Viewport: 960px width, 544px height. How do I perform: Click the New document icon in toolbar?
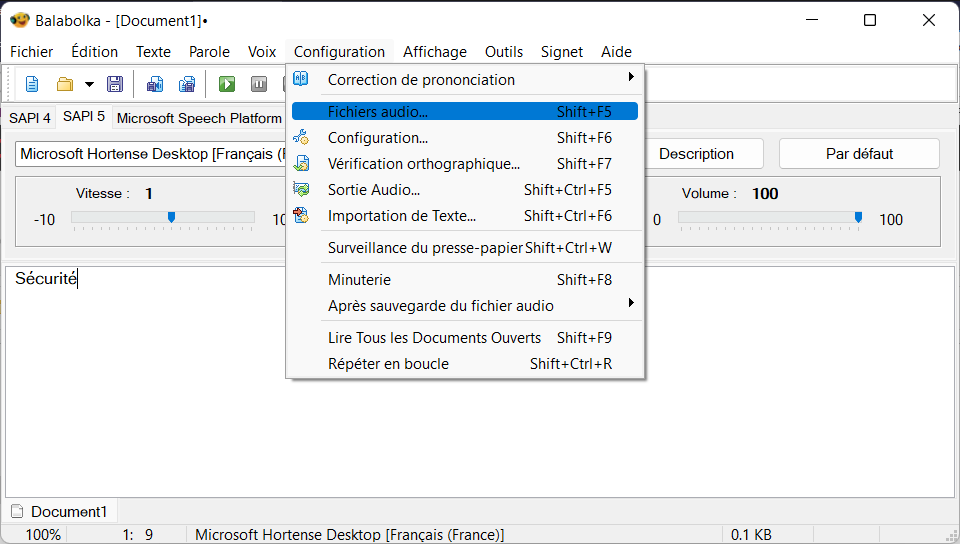tap(32, 84)
